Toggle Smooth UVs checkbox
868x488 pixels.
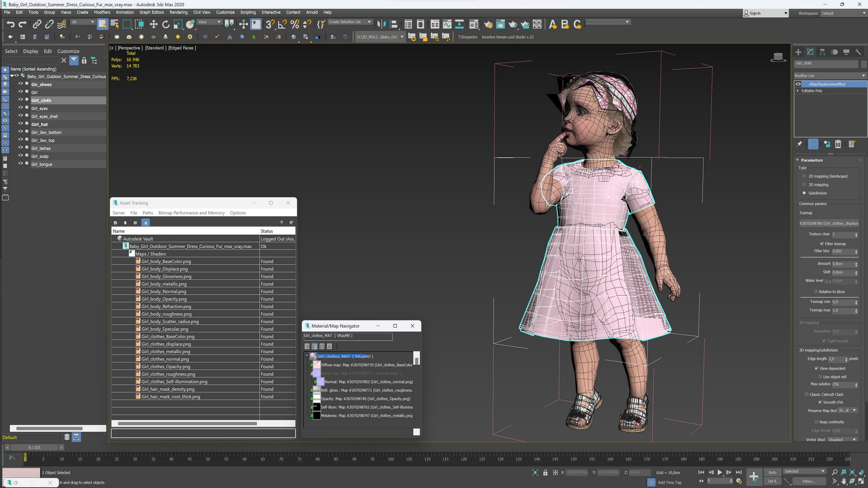tap(820, 402)
